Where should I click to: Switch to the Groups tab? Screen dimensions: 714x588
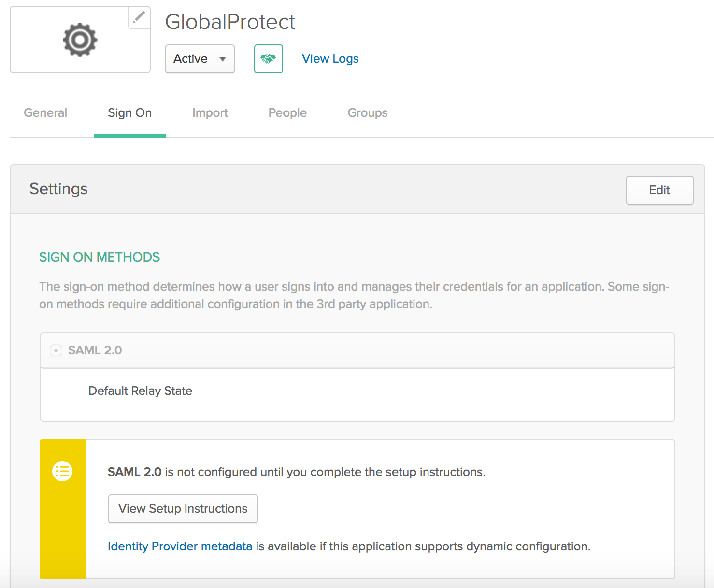click(x=367, y=113)
